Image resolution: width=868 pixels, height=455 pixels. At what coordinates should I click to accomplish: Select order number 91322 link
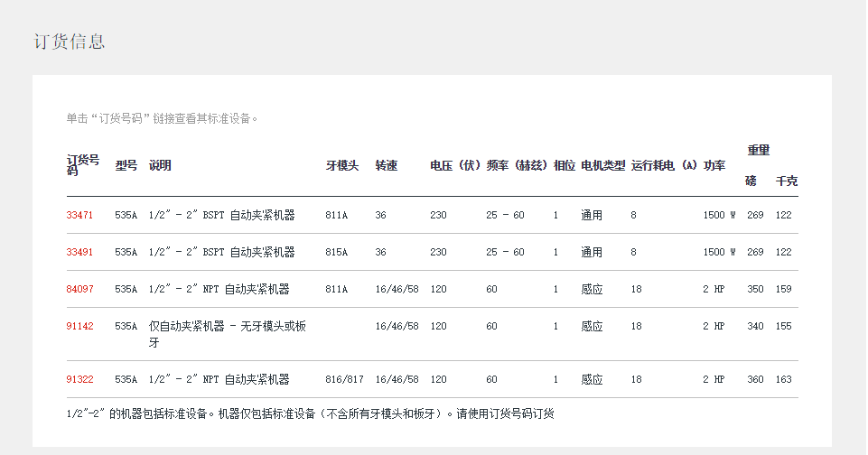click(x=79, y=380)
